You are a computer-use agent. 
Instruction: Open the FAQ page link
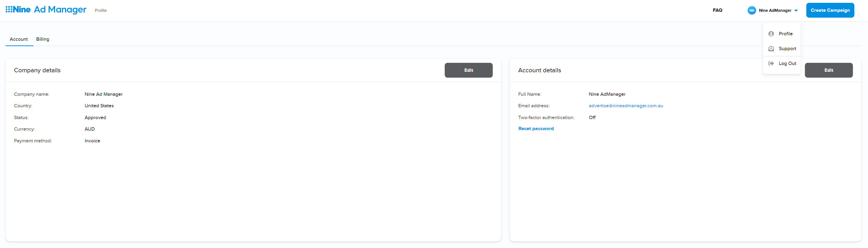(717, 10)
